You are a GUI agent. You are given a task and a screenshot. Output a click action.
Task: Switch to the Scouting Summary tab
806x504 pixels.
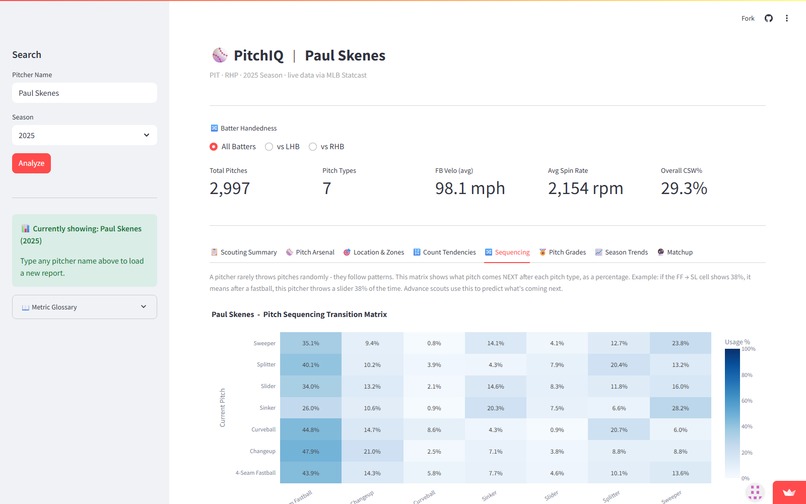(x=244, y=252)
